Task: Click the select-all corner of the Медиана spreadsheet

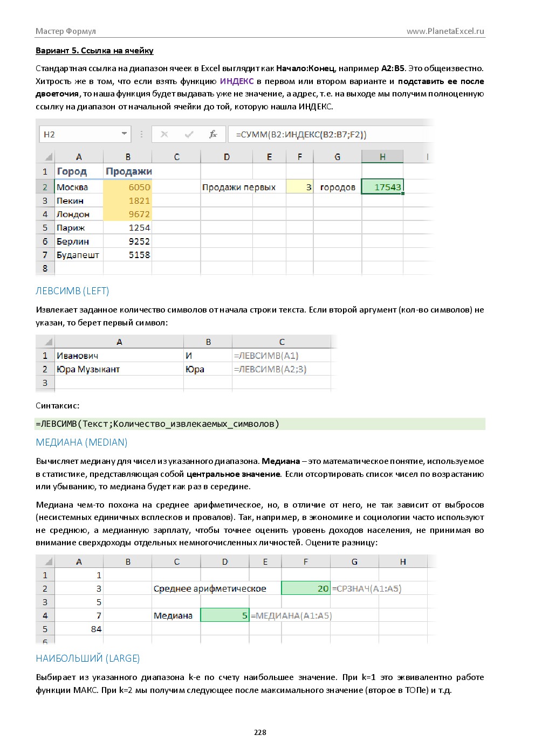Action: tap(45, 561)
